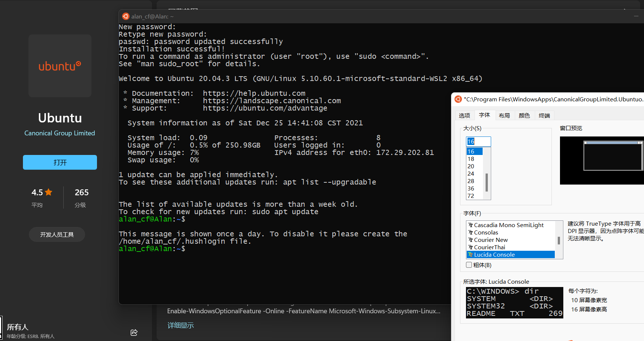Open Canonical Group Limited publisher link
The width and height of the screenshot is (644, 341).
(x=60, y=133)
